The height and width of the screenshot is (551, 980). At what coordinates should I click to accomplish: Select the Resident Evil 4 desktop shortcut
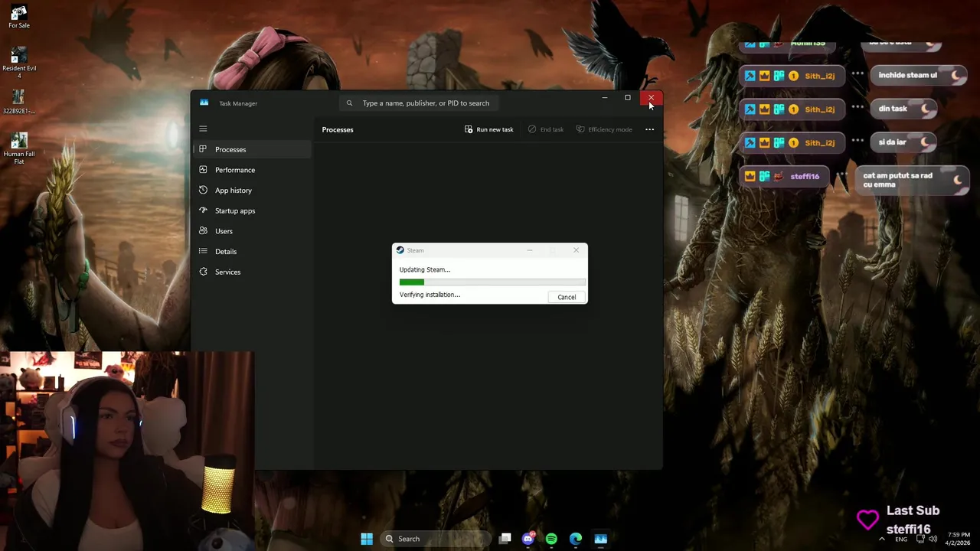[x=19, y=64]
